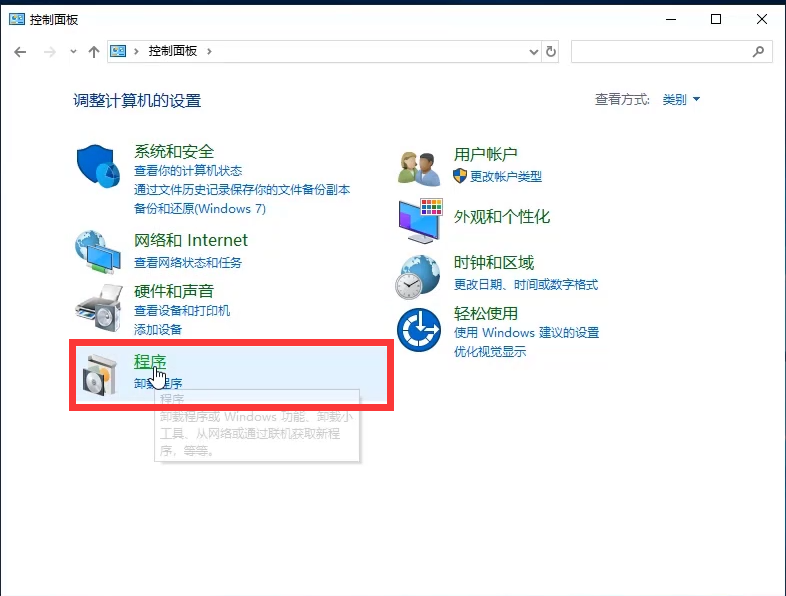Expand the address bar history dropdown arrow
The image size is (786, 596).
533,51
